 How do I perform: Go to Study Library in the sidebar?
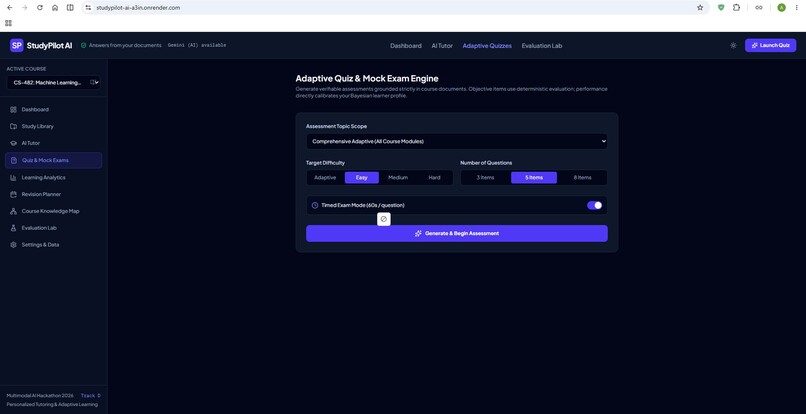click(x=53, y=126)
